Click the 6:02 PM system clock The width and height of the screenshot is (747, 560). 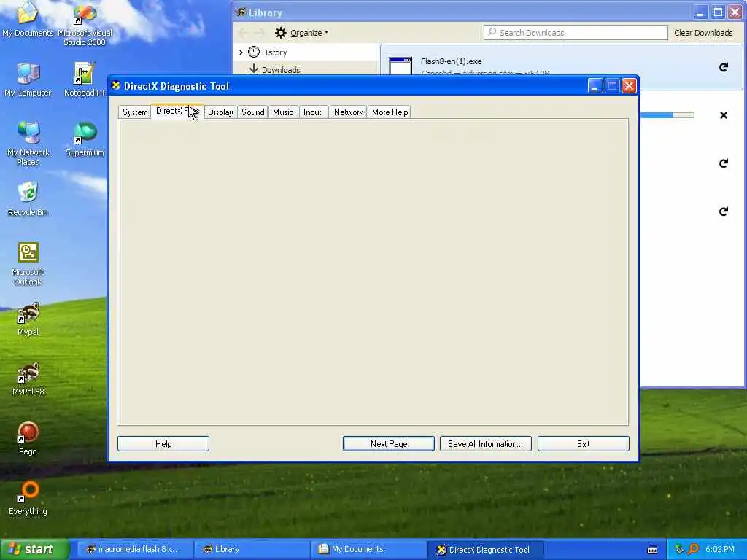(719, 550)
